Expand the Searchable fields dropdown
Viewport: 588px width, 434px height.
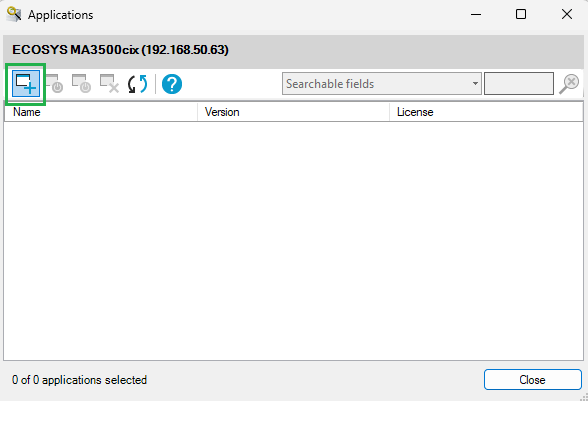pyautogui.click(x=382, y=84)
